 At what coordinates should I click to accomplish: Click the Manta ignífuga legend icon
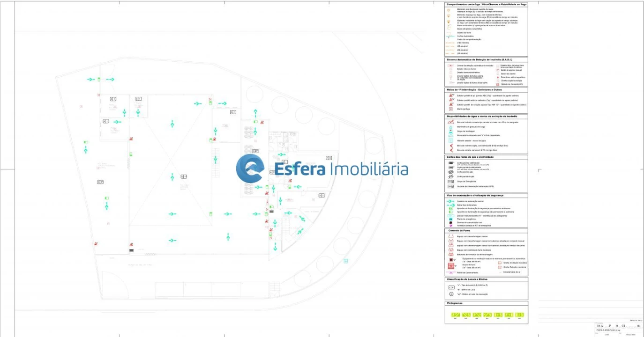click(450, 109)
